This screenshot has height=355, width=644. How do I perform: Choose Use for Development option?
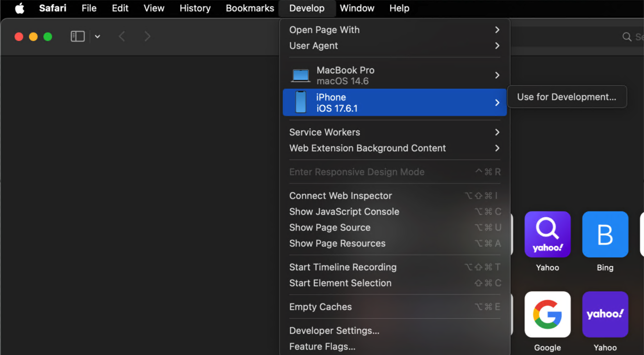click(566, 97)
